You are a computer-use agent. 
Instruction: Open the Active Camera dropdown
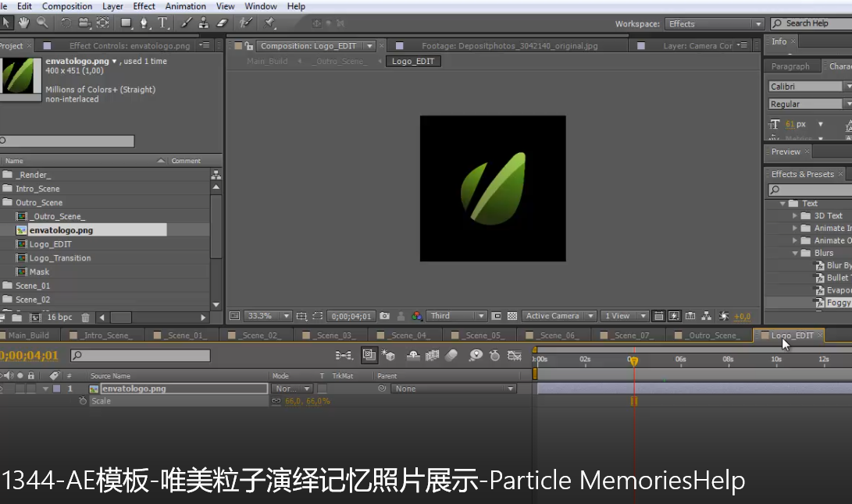(558, 316)
